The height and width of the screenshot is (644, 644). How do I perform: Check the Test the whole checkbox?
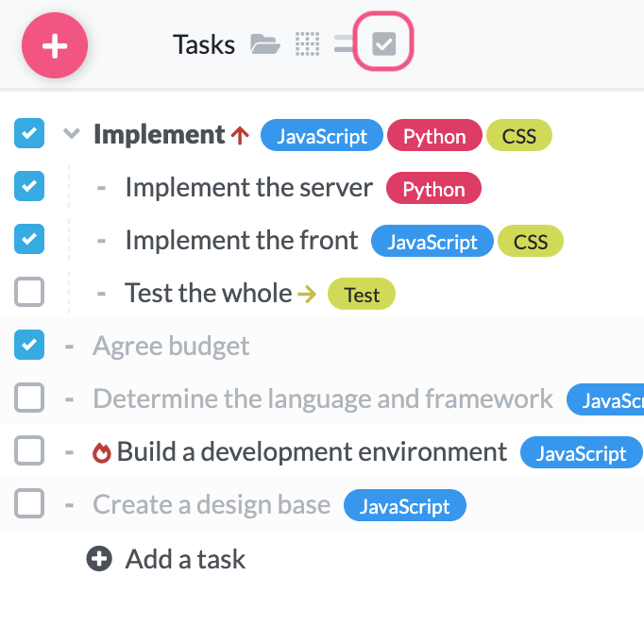[x=29, y=293]
